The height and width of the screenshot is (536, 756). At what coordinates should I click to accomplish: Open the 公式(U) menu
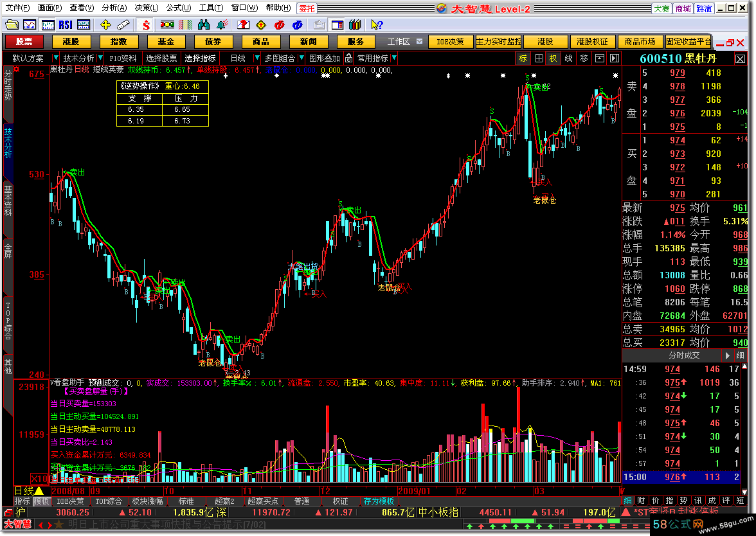point(179,8)
